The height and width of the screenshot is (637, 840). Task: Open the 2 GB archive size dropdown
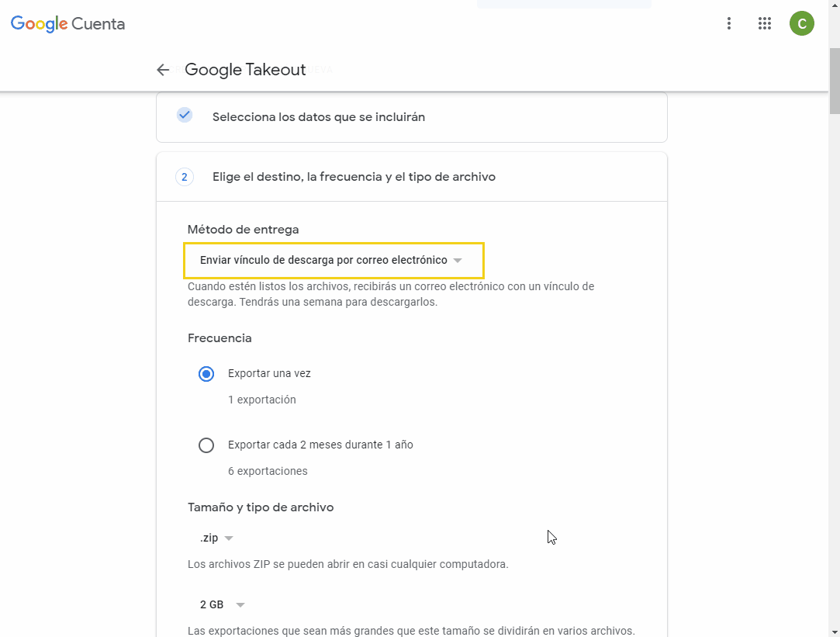click(222, 605)
